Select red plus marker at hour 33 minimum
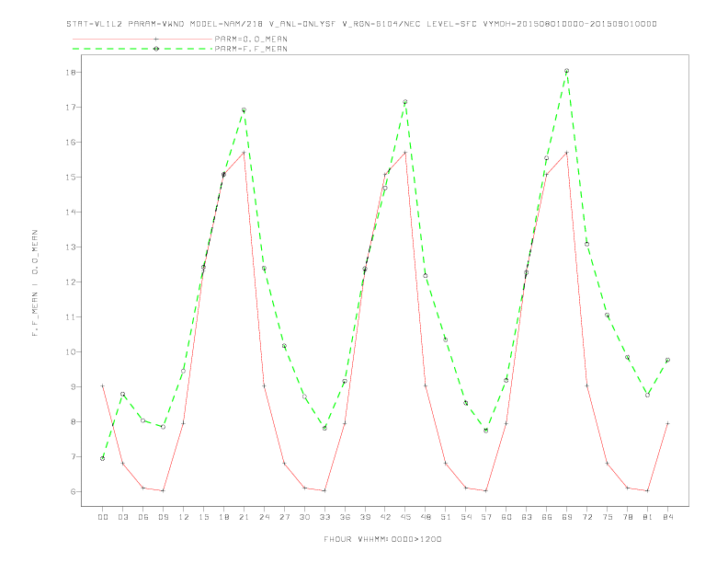 tap(324, 490)
